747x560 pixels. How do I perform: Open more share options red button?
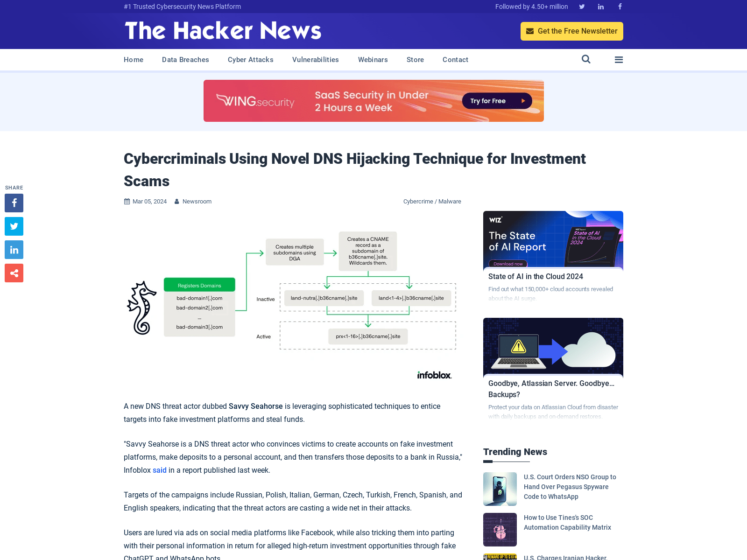click(14, 273)
